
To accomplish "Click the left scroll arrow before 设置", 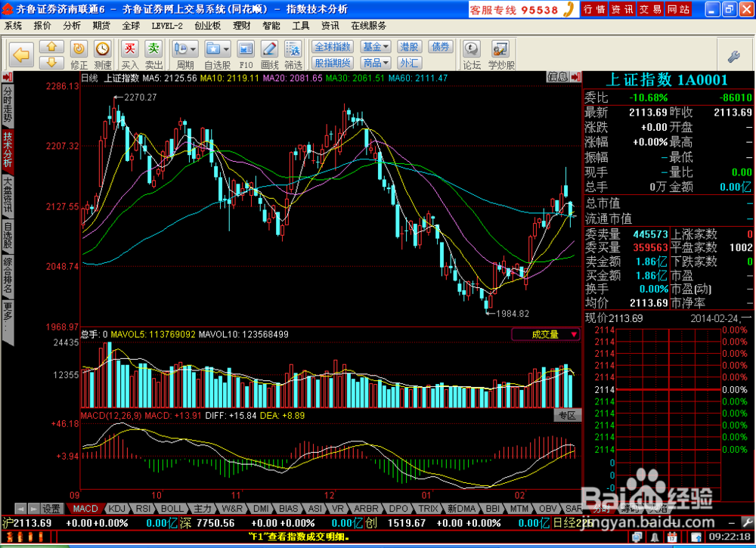I will pyautogui.click(x=20, y=509).
